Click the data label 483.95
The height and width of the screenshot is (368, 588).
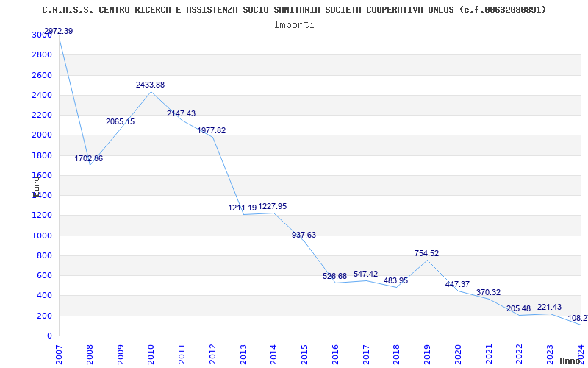tap(395, 280)
